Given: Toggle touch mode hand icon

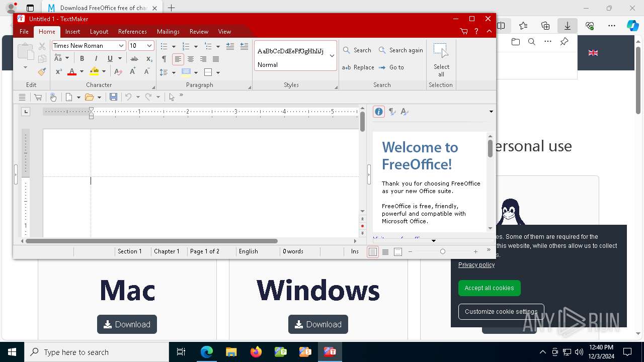Looking at the screenshot, I should [x=53, y=97].
